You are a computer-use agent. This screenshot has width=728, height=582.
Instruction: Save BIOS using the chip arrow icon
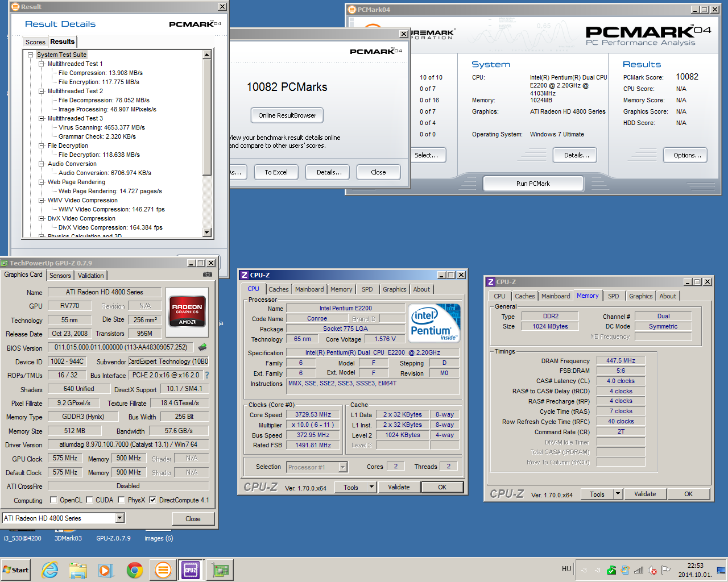pos(202,347)
